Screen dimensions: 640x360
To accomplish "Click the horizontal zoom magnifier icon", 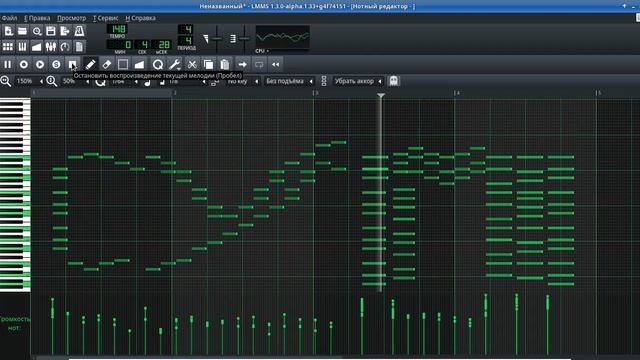I will click(x=6, y=81).
